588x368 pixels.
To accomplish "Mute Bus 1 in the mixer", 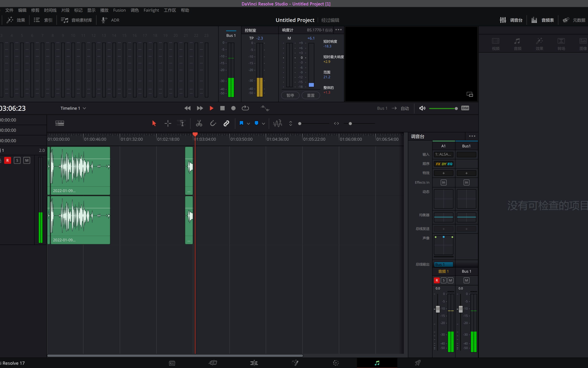I will click(466, 280).
